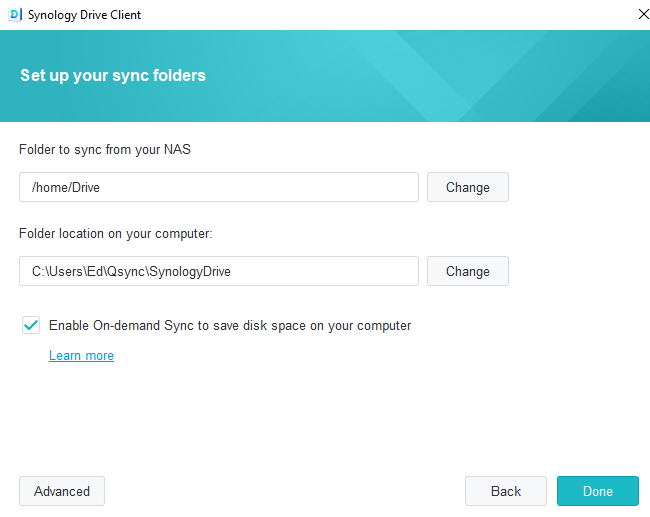Change the NAS folder to sync
This screenshot has height=517, width=650.
tap(468, 187)
